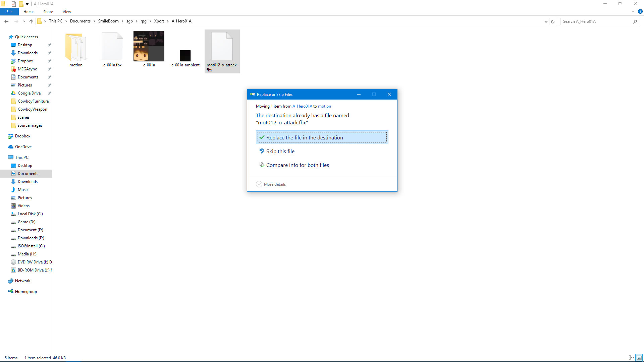The width and height of the screenshot is (644, 362).
Task: Open the Help question mark icon
Action: click(x=640, y=11)
